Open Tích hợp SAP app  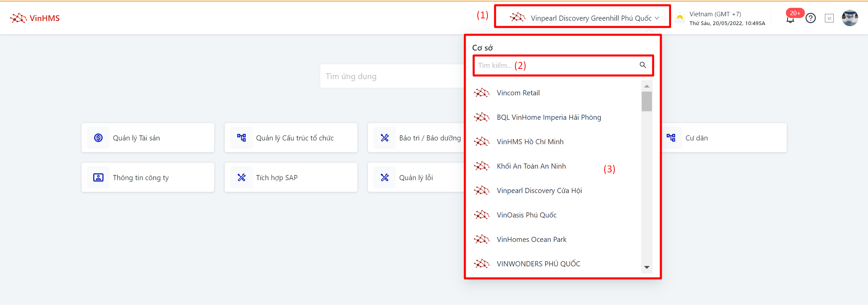tap(291, 177)
